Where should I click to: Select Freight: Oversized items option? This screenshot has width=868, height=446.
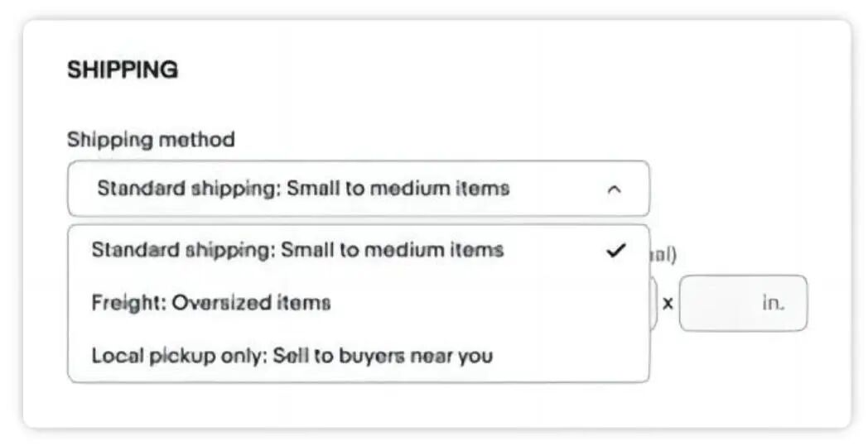click(x=211, y=303)
